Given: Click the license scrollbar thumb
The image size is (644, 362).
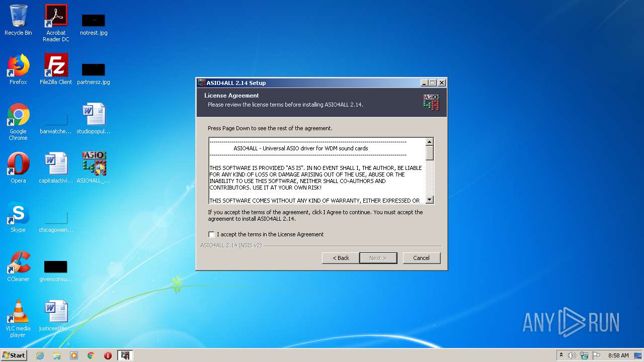Looking at the screenshot, I should [430, 153].
